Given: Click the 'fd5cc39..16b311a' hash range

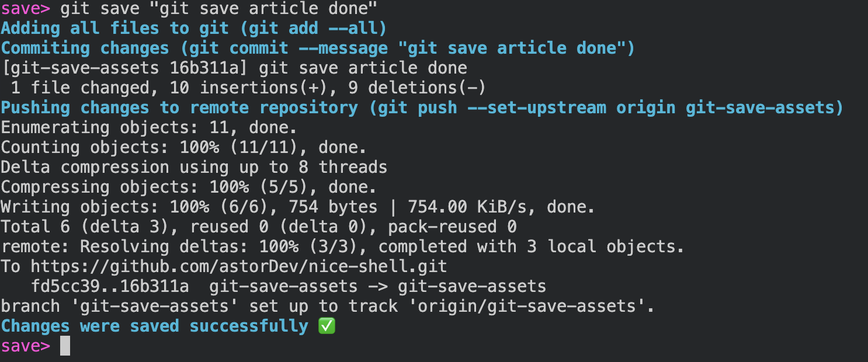Looking at the screenshot, I should coord(109,287).
